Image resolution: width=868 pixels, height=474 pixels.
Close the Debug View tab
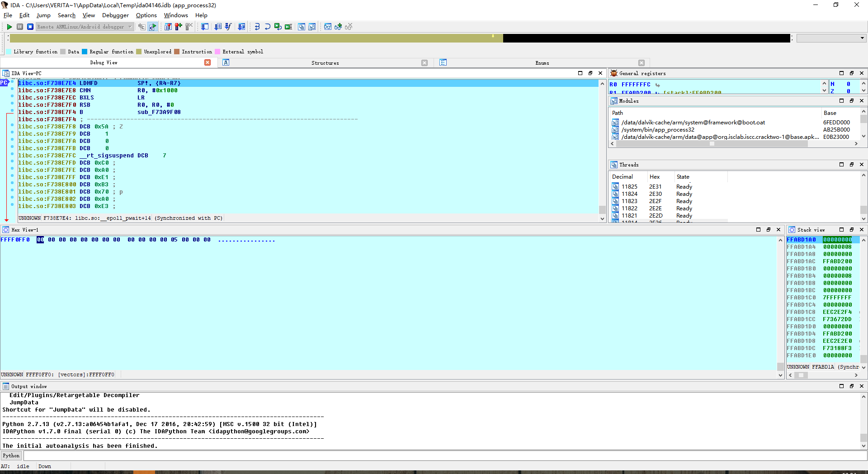208,62
